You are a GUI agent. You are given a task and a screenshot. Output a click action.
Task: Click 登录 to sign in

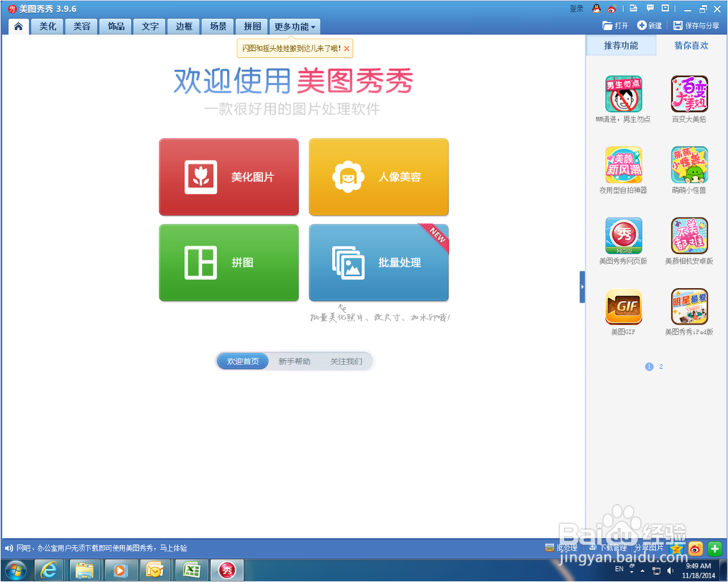pos(576,8)
